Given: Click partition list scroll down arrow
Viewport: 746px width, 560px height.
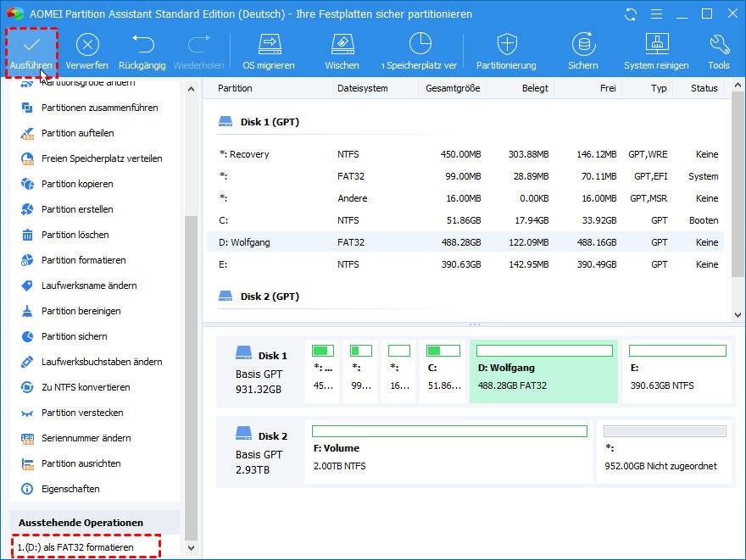Looking at the screenshot, I should click(738, 314).
